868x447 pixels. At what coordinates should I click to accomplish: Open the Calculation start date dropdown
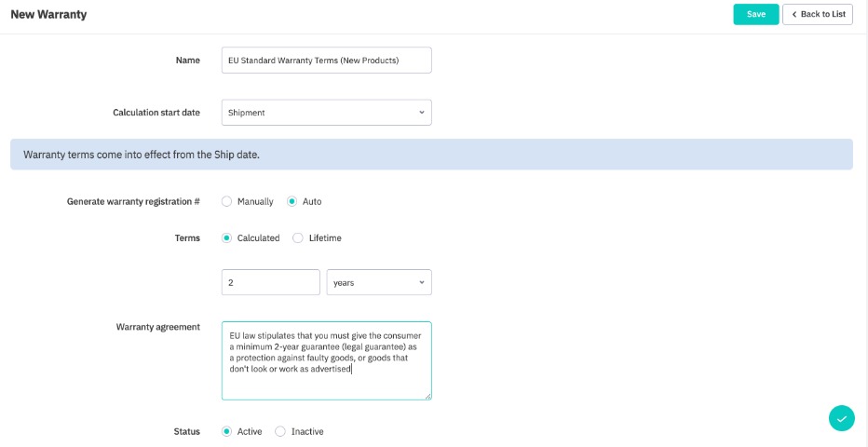tap(326, 113)
